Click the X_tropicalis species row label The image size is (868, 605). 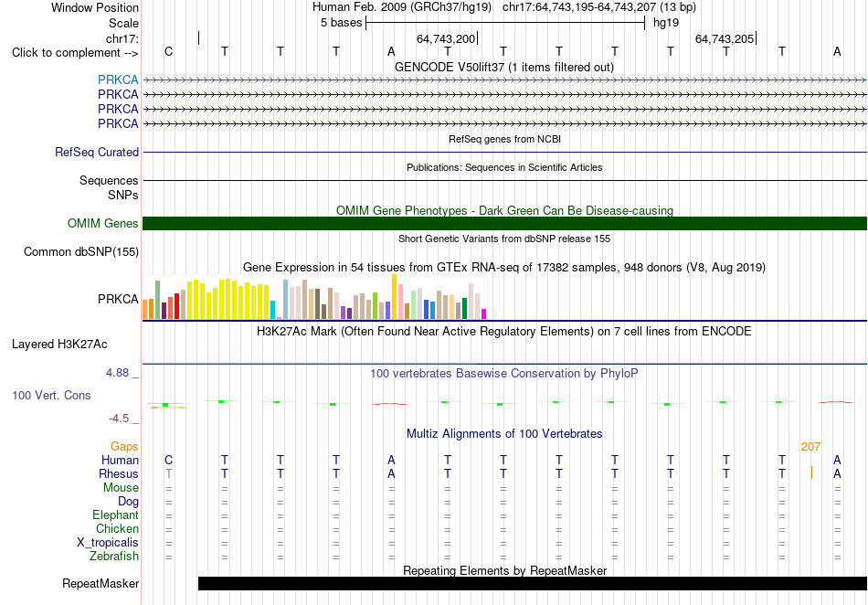pos(108,543)
